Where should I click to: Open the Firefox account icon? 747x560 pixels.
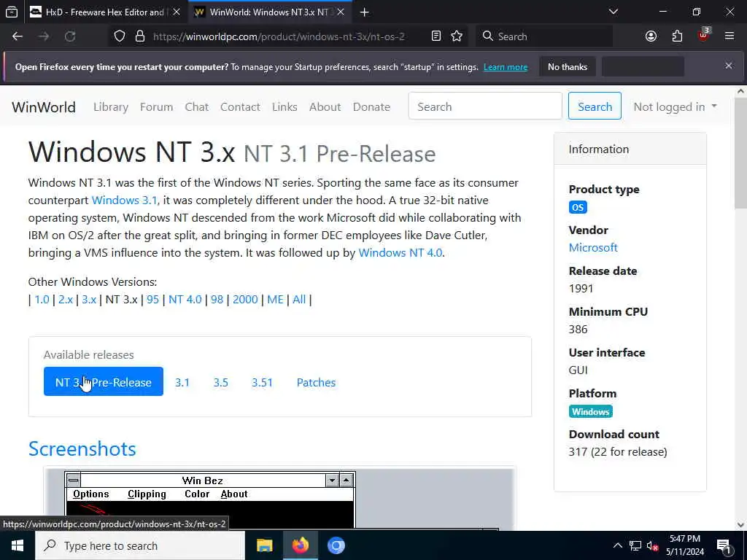651,36
